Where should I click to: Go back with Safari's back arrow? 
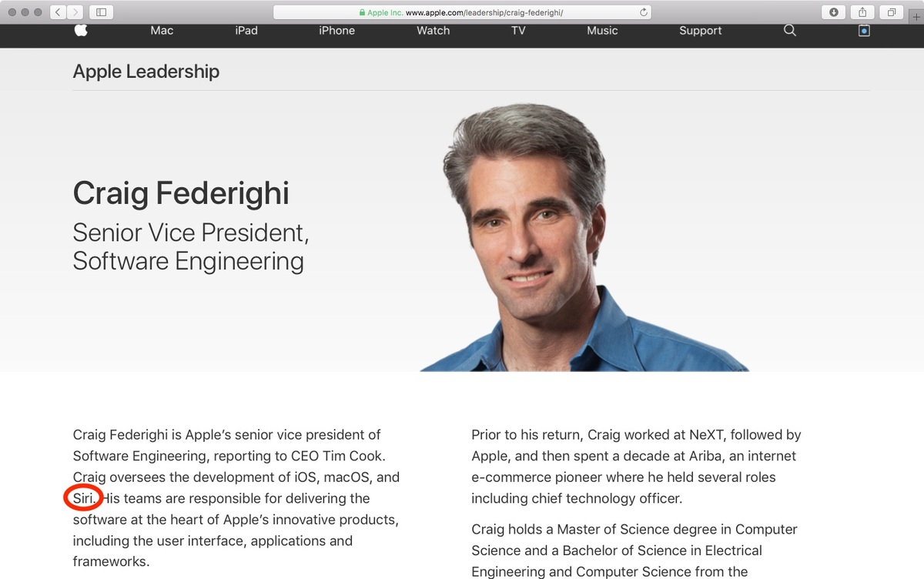point(59,12)
